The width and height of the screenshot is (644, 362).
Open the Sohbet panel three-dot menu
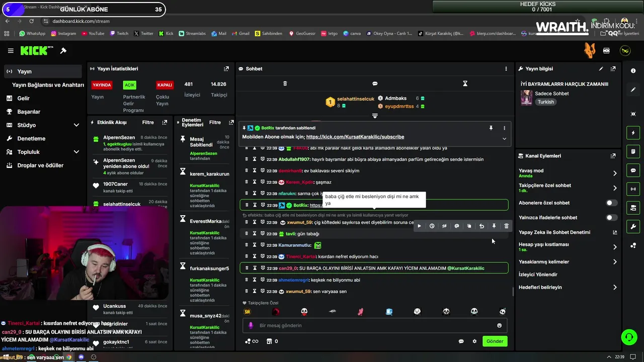(x=506, y=69)
